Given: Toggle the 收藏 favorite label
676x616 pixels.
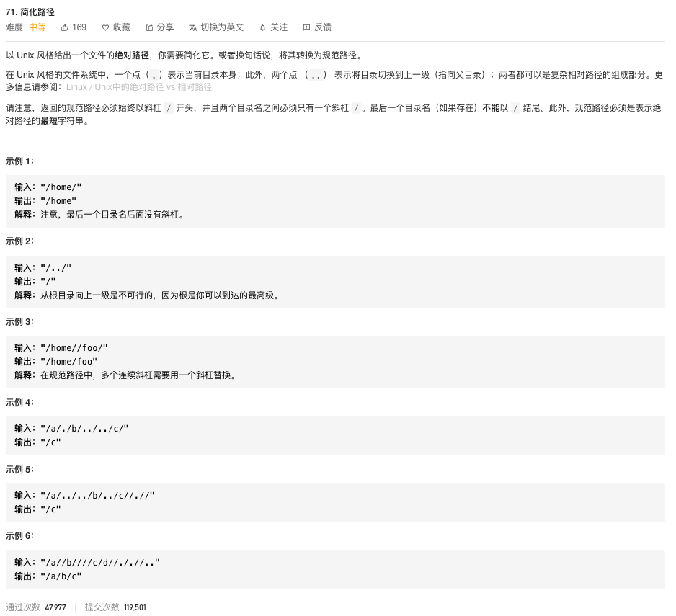Looking at the screenshot, I should click(122, 27).
